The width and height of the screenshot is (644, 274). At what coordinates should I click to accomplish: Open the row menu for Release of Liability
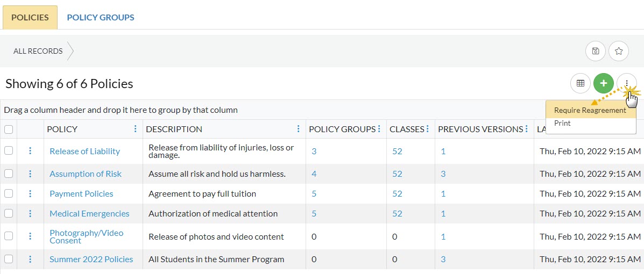click(30, 151)
